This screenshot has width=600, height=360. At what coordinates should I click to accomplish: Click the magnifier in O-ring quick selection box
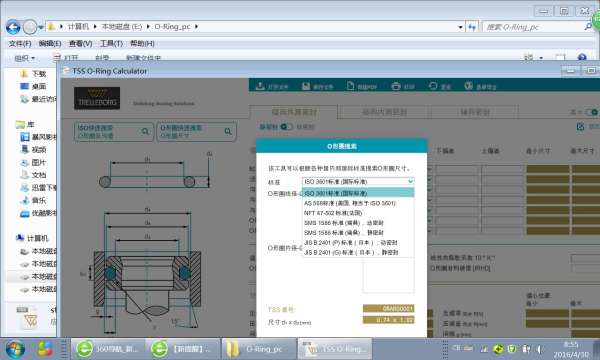(x=228, y=132)
